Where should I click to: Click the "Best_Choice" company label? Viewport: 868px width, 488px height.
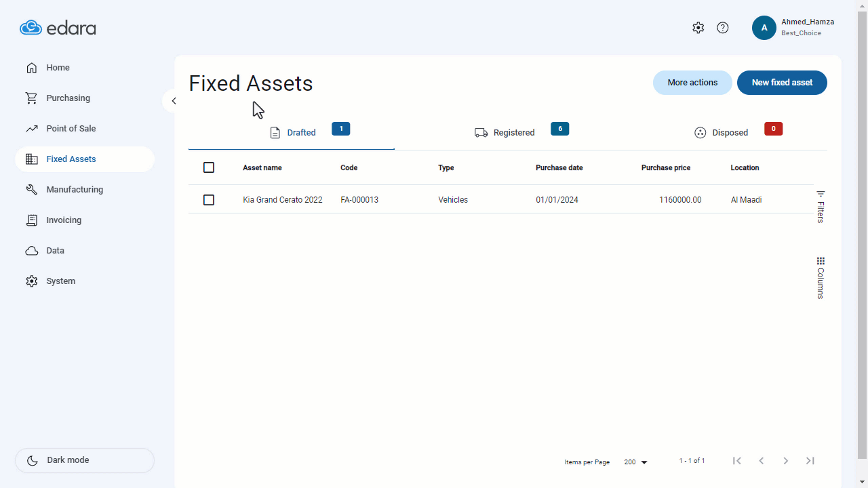click(x=801, y=33)
